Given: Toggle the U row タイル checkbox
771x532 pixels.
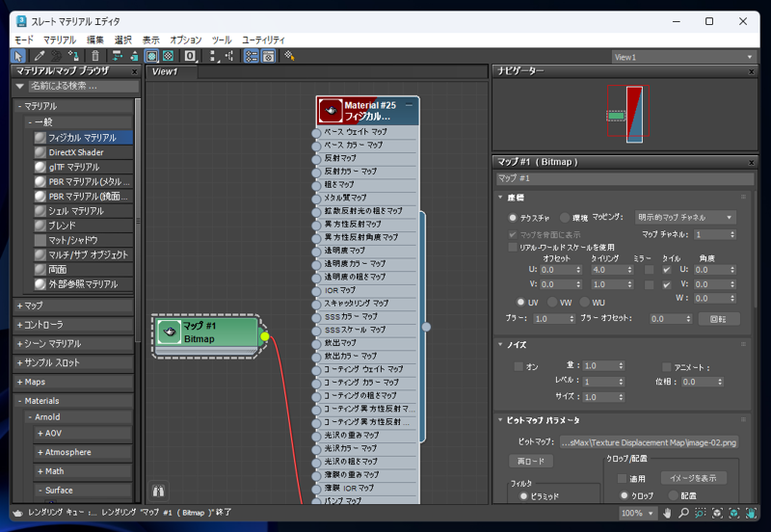Looking at the screenshot, I should (x=667, y=270).
